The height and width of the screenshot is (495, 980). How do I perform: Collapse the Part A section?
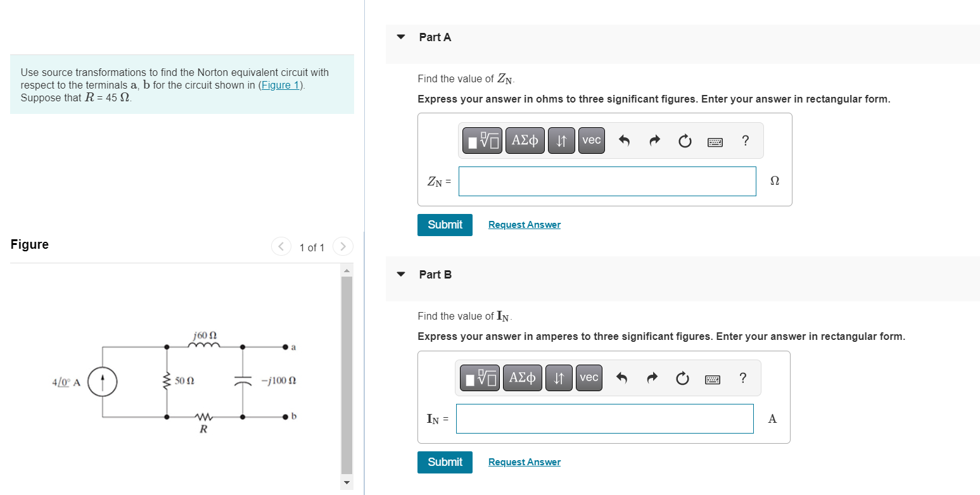(x=400, y=37)
